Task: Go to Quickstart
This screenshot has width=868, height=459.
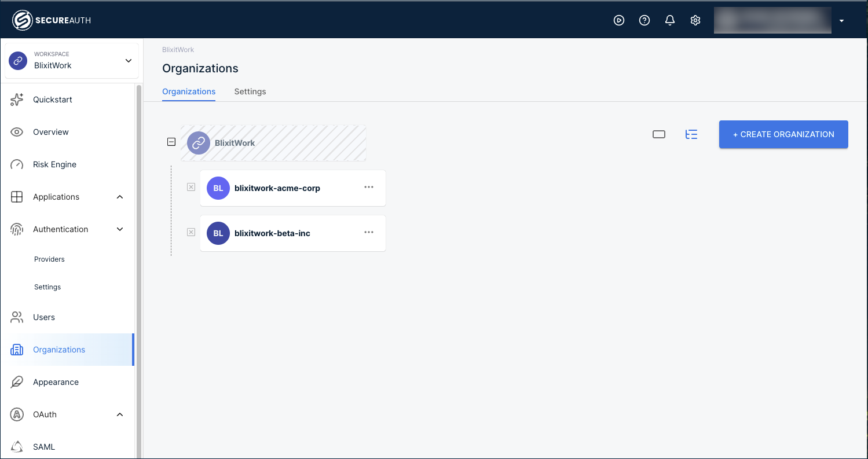Action: [x=53, y=100]
